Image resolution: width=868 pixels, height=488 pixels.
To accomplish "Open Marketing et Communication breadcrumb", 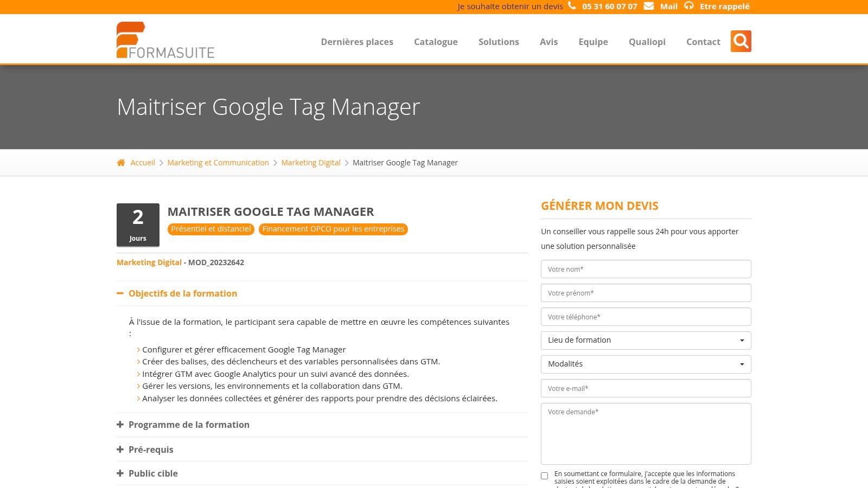I will pyautogui.click(x=218, y=163).
